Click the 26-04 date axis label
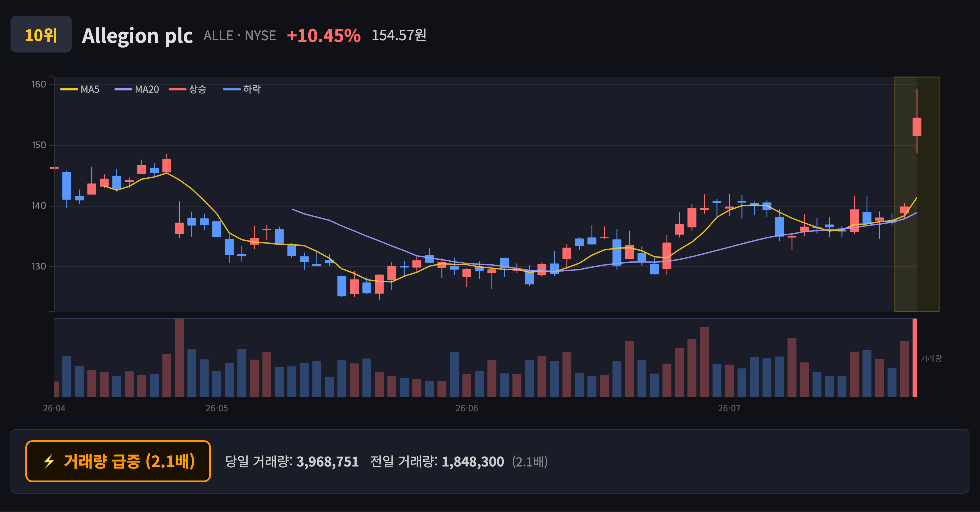The width and height of the screenshot is (980, 512). (54, 408)
